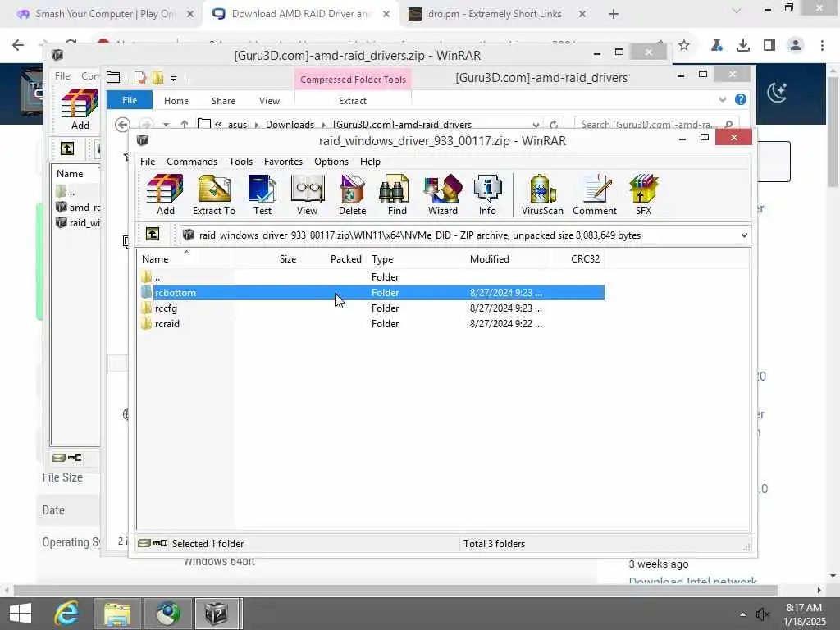
Task: Click the Windows Start button
Action: (x=21, y=614)
